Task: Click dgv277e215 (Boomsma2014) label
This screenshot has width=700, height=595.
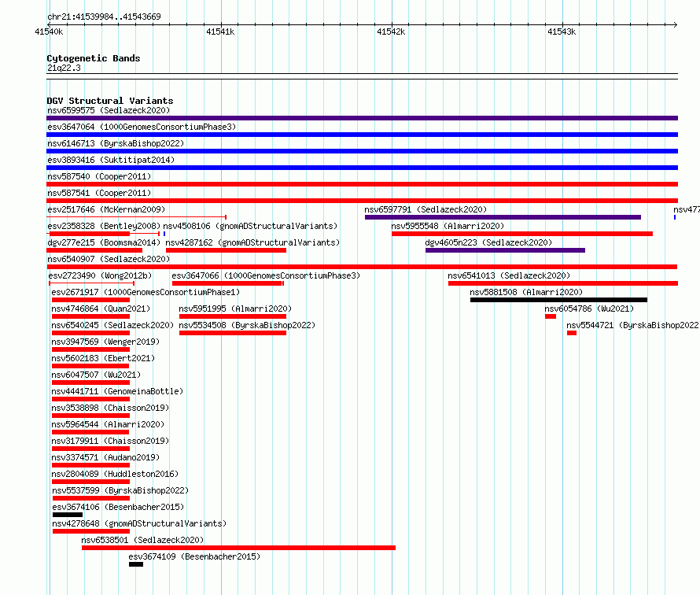Action: pyautogui.click(x=104, y=242)
